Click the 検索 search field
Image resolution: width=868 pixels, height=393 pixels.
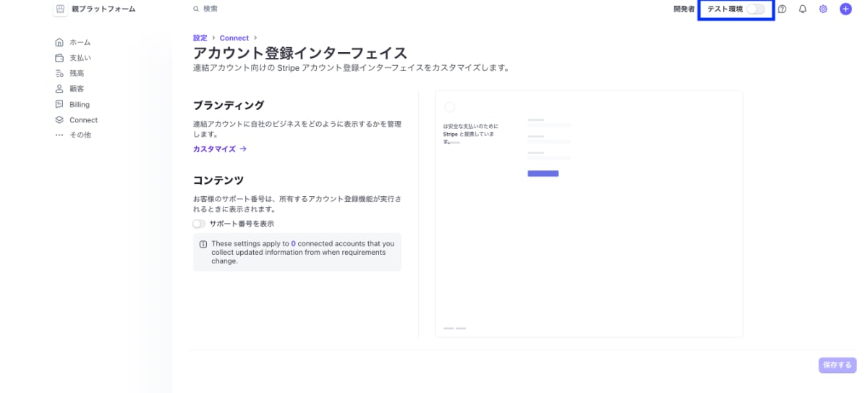(x=210, y=9)
